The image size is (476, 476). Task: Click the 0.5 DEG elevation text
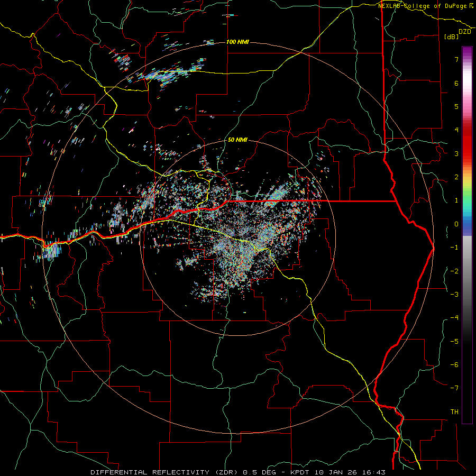tap(259, 472)
